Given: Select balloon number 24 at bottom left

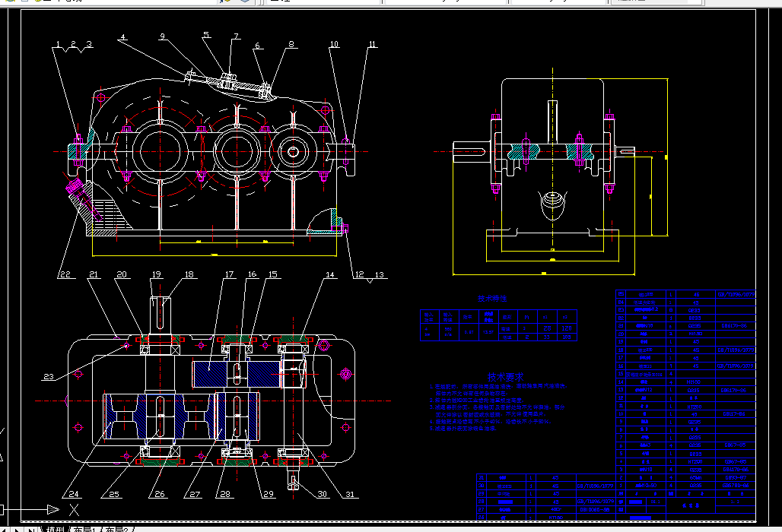Looking at the screenshot, I should (x=74, y=494).
